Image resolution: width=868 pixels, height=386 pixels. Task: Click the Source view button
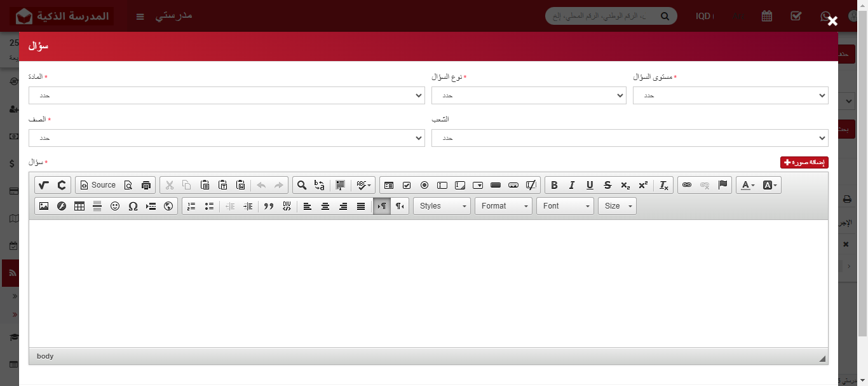click(98, 185)
